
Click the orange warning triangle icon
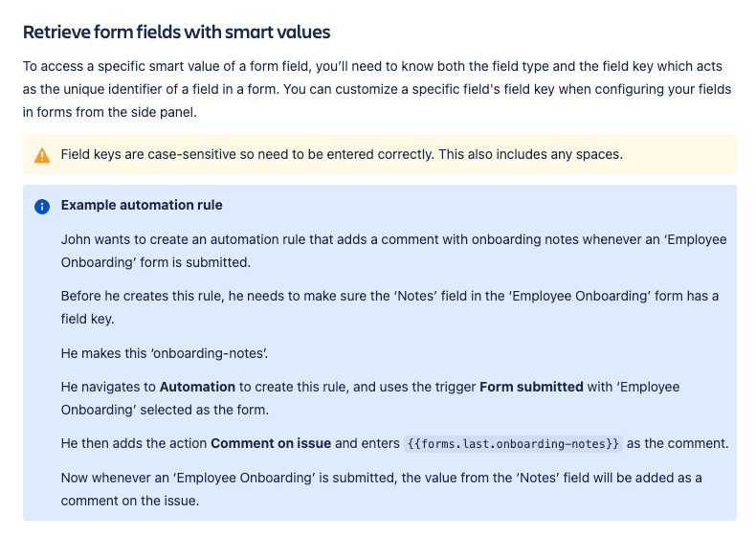(42, 155)
